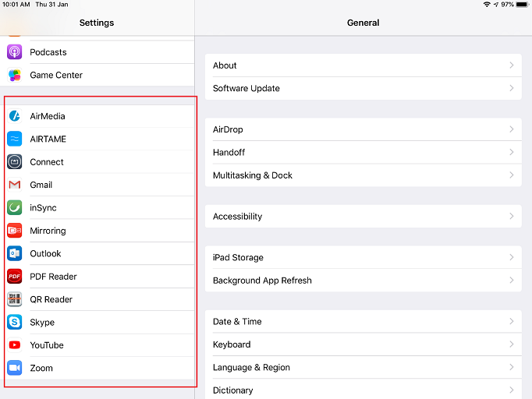Open the AirDrop settings row

pos(363,129)
